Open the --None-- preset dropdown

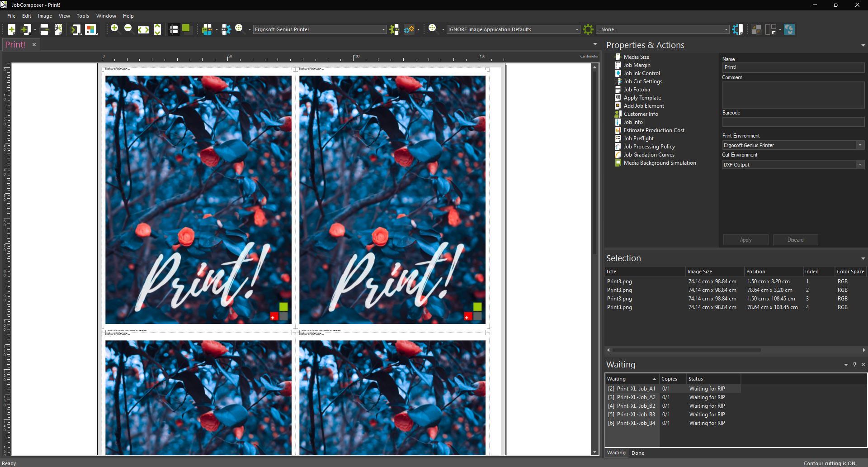663,29
